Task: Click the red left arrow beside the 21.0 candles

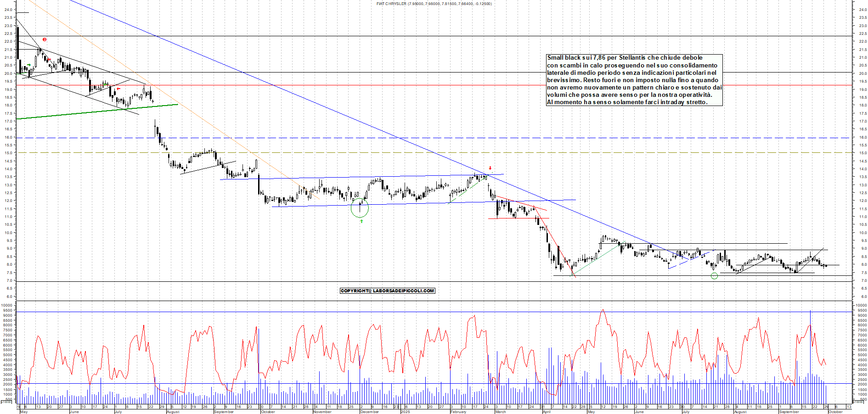Action: coord(49,60)
